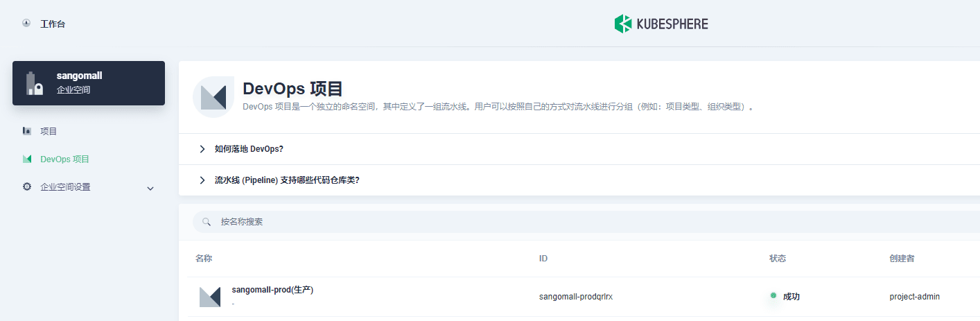Open the 如何落地 DevOps? question
Viewport: 980px width, 321px height.
249,149
